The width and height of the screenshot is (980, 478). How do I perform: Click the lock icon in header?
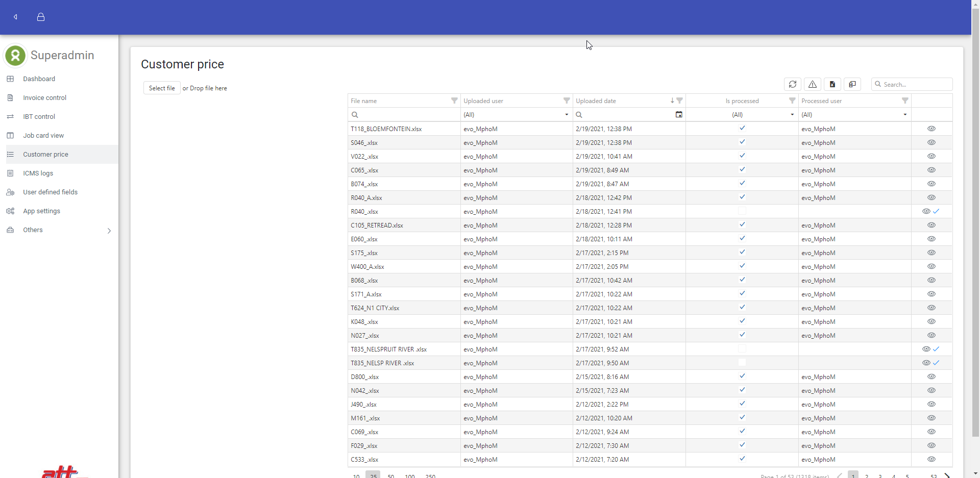41,17
